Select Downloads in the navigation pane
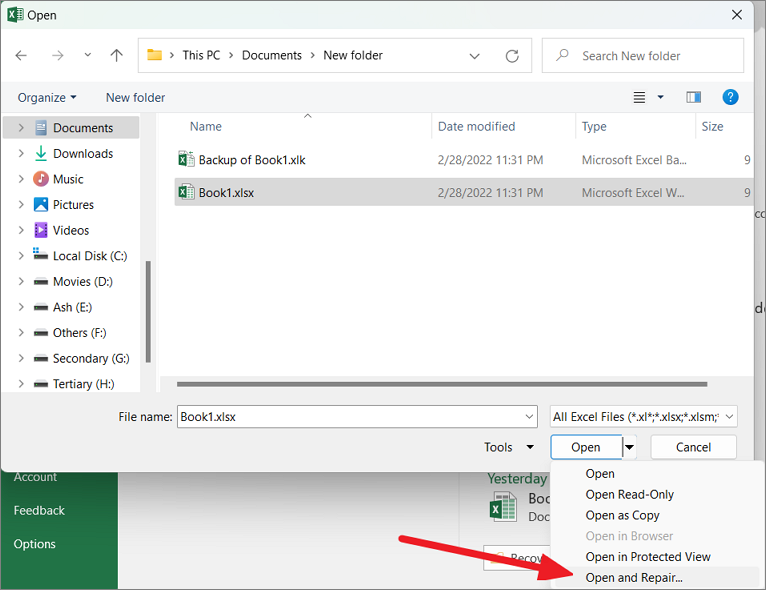This screenshot has height=590, width=766. (x=83, y=153)
